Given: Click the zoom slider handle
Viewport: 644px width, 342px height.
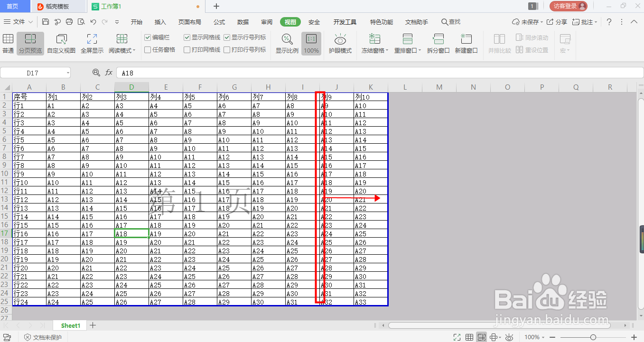Looking at the screenshot, I should coord(593,337).
